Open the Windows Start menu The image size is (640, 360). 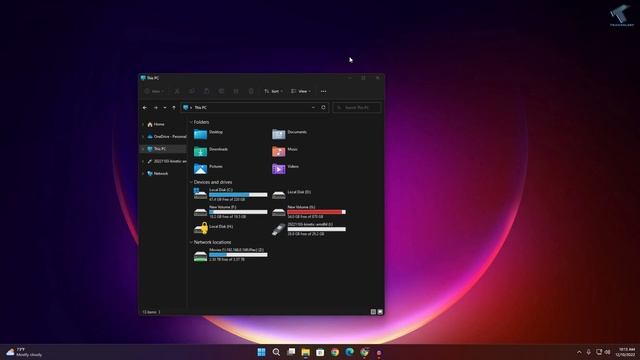pyautogui.click(x=262, y=352)
